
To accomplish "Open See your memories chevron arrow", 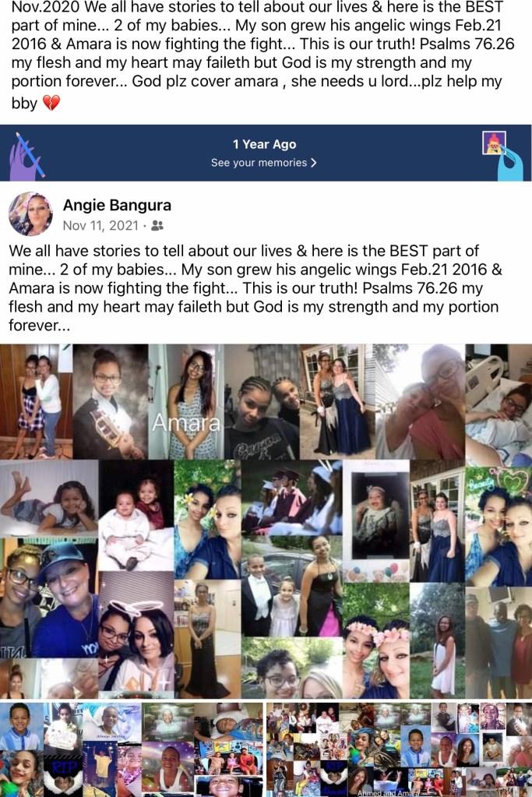I will point(313,163).
